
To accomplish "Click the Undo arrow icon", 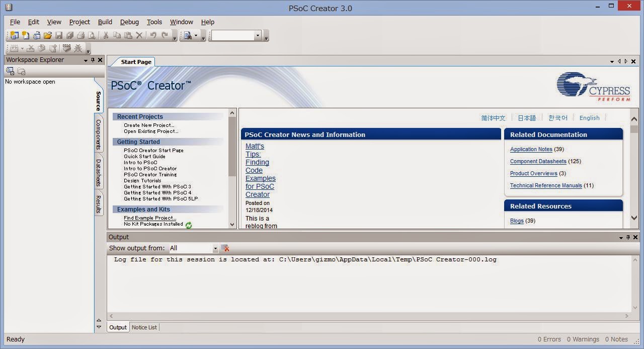I will pyautogui.click(x=153, y=35).
